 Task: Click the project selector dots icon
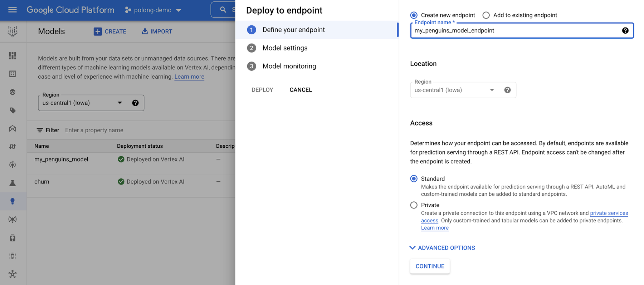point(128,10)
